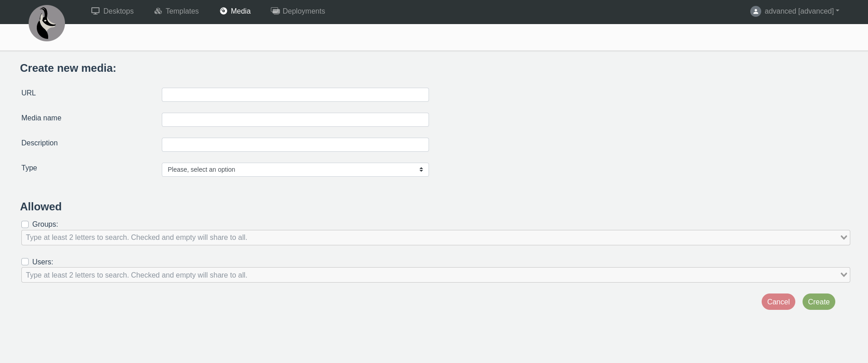Viewport: 868px width, 363px height.
Task: Go to the Desktops tab
Action: click(118, 11)
